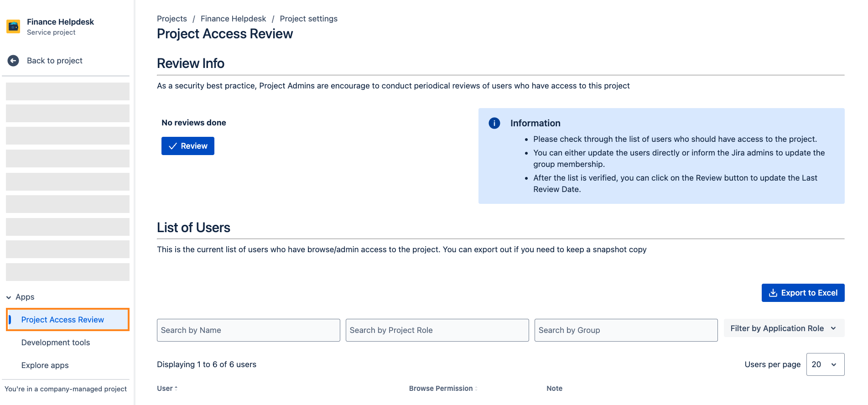Open the Users per page dropdown

825,364
